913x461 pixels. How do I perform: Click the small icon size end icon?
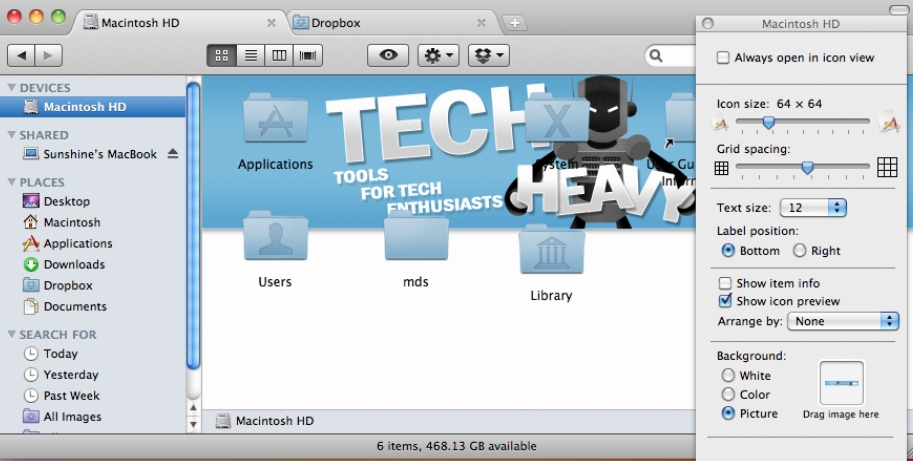point(721,123)
